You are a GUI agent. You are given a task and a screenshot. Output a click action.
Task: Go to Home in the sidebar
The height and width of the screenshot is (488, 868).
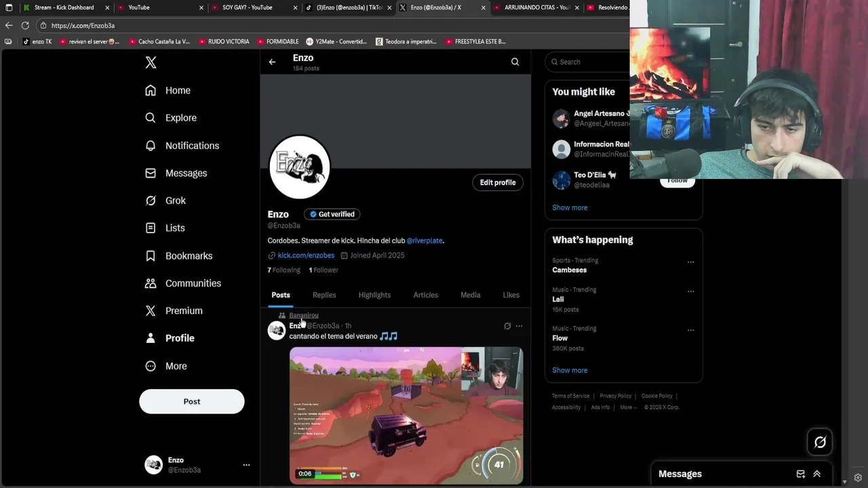tap(167, 90)
